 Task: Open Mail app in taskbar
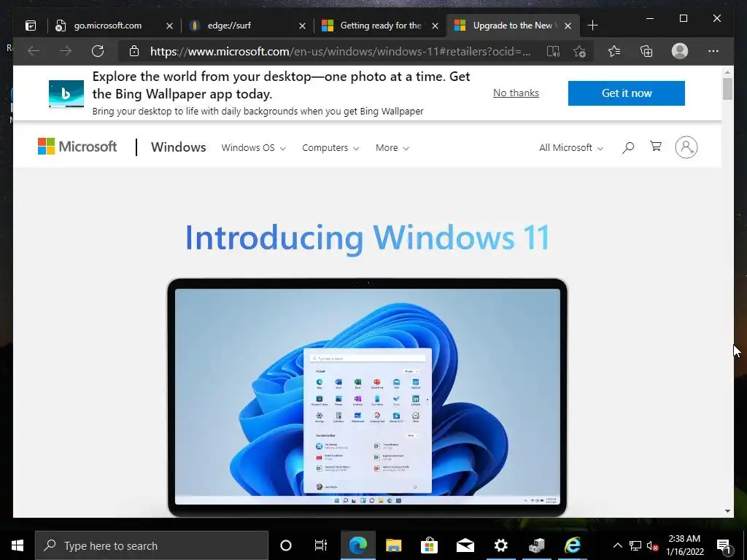pyautogui.click(x=465, y=545)
